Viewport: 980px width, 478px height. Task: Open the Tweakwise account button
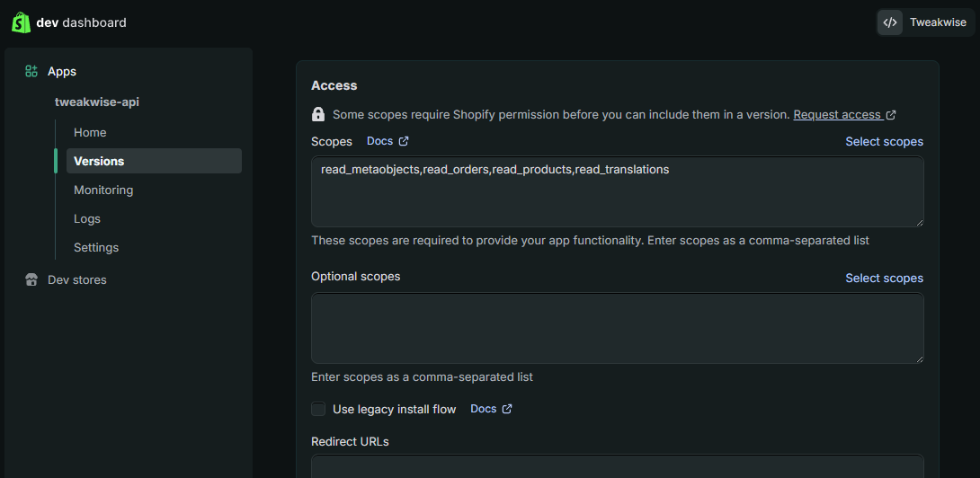[925, 22]
